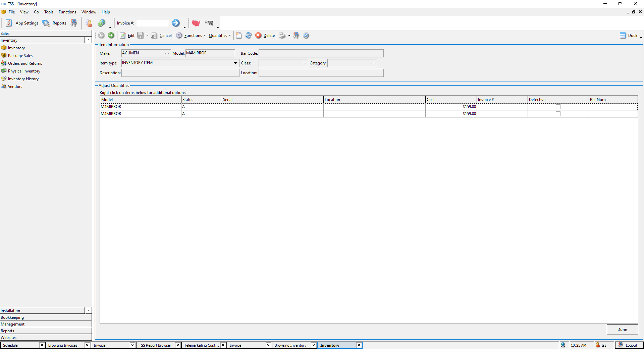Screen dimensions: 644x349
Task: Open the Print dropdown arrow
Action: tap(289, 36)
